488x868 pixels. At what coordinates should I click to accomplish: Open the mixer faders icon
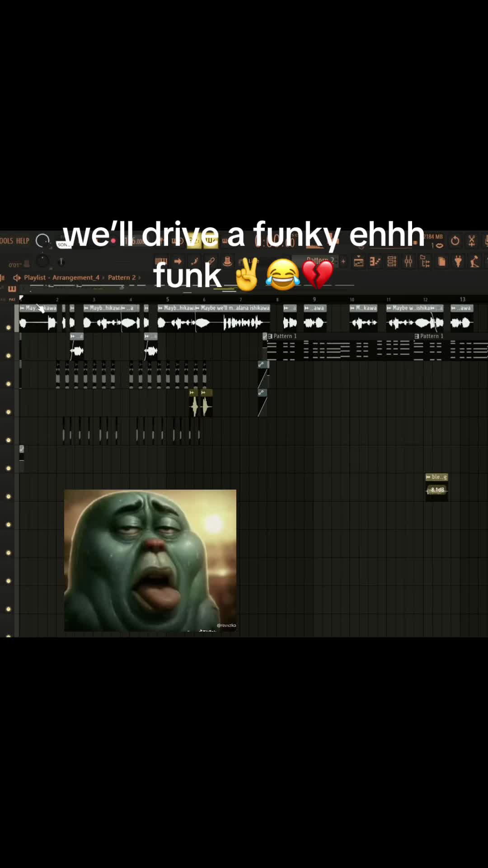pos(408,261)
